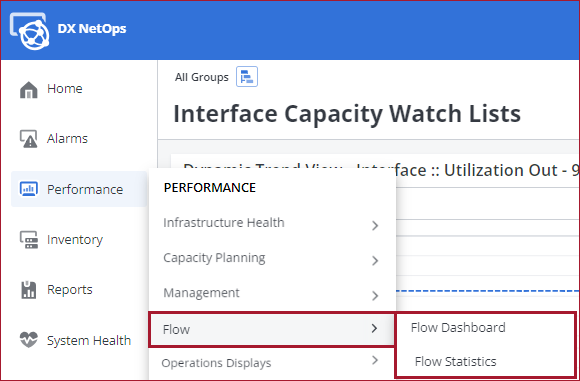
Task: Open Flow Dashboard from the Flow submenu
Action: click(458, 328)
